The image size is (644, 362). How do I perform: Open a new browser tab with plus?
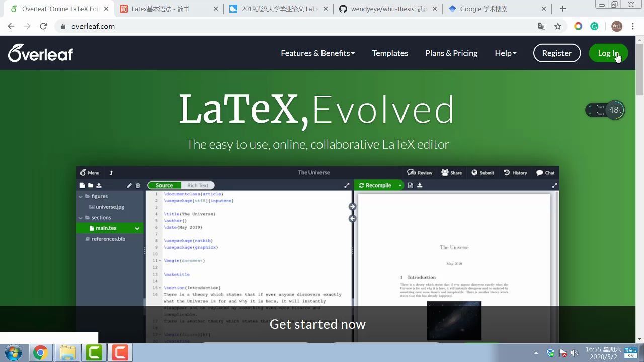(x=563, y=9)
